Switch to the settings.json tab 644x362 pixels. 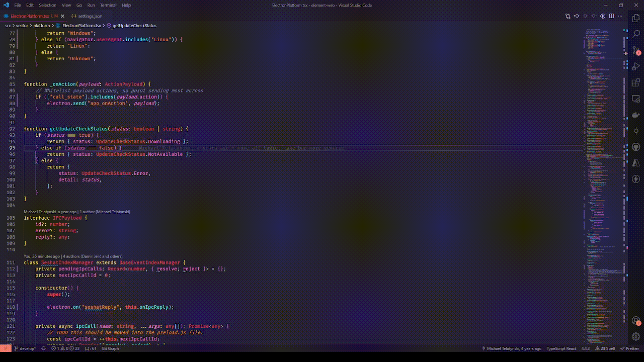(x=90, y=16)
